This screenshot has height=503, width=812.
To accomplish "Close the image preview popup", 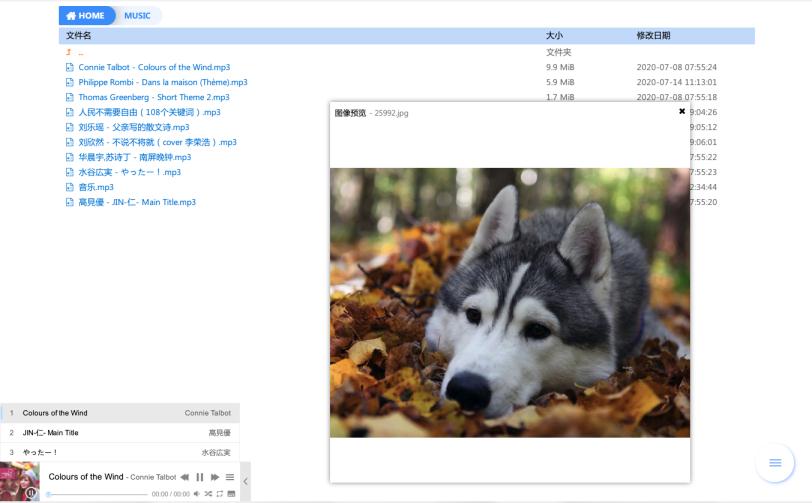I will [682, 111].
